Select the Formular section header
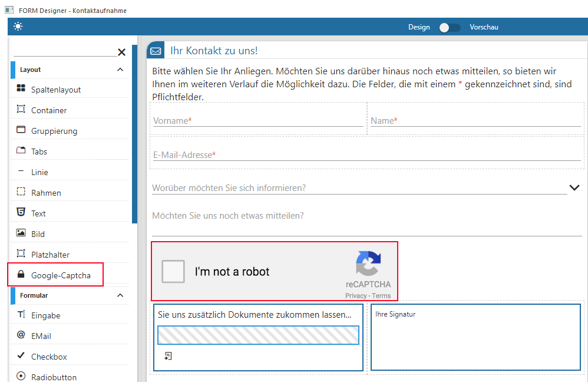588x382 pixels. pos(70,296)
